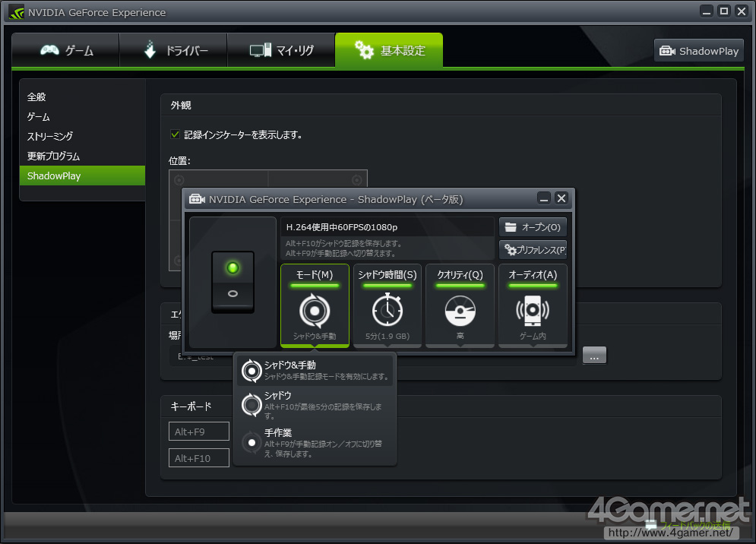Viewport: 756px width, 544px height.
Task: Click the audio speaker icon
Action: pos(533,311)
